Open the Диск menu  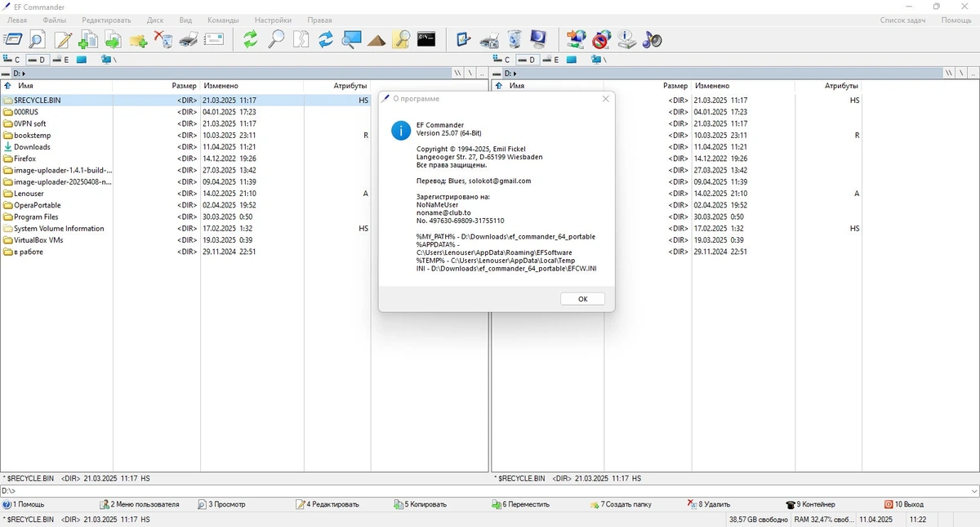(155, 20)
